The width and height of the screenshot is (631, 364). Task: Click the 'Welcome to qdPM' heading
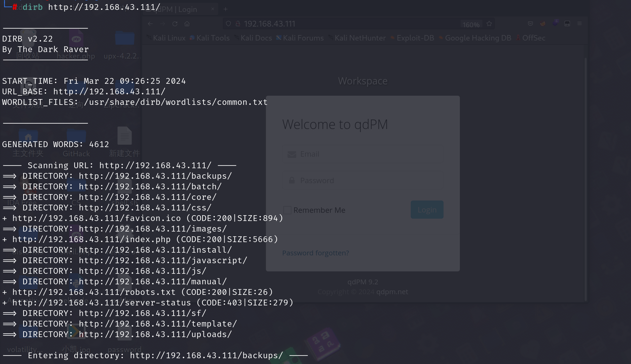(x=335, y=125)
